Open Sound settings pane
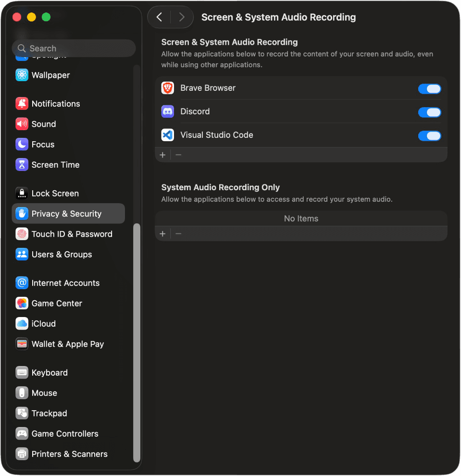Image resolution: width=461 pixels, height=476 pixels. click(x=68, y=124)
